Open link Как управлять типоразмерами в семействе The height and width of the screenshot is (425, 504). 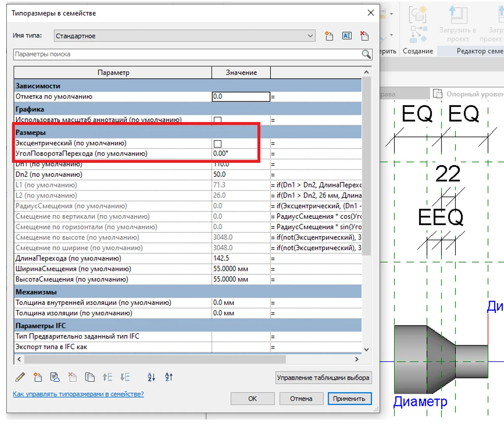(78, 394)
